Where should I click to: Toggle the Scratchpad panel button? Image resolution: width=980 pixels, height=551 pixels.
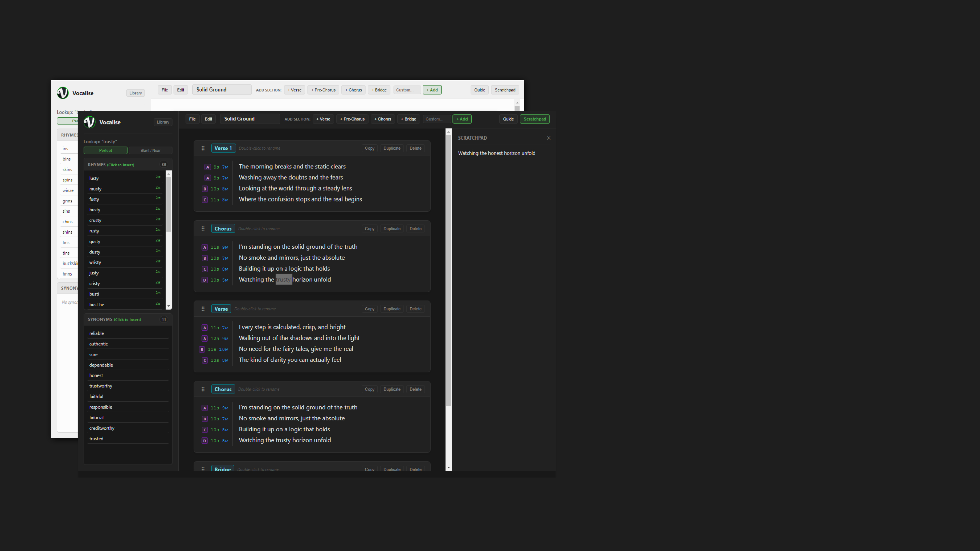(x=534, y=119)
